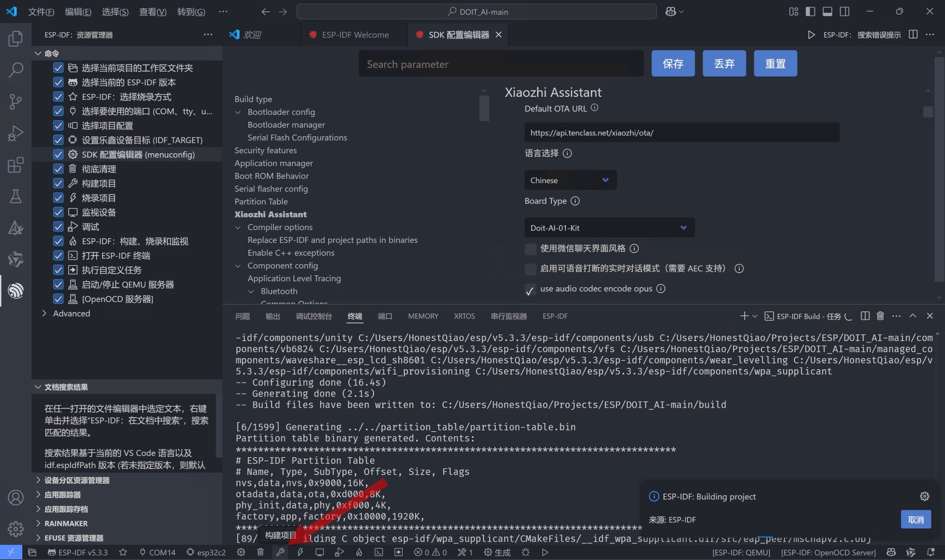This screenshot has width=945, height=560.
Task: Uncheck use audio codec encode opus
Action: 530,289
